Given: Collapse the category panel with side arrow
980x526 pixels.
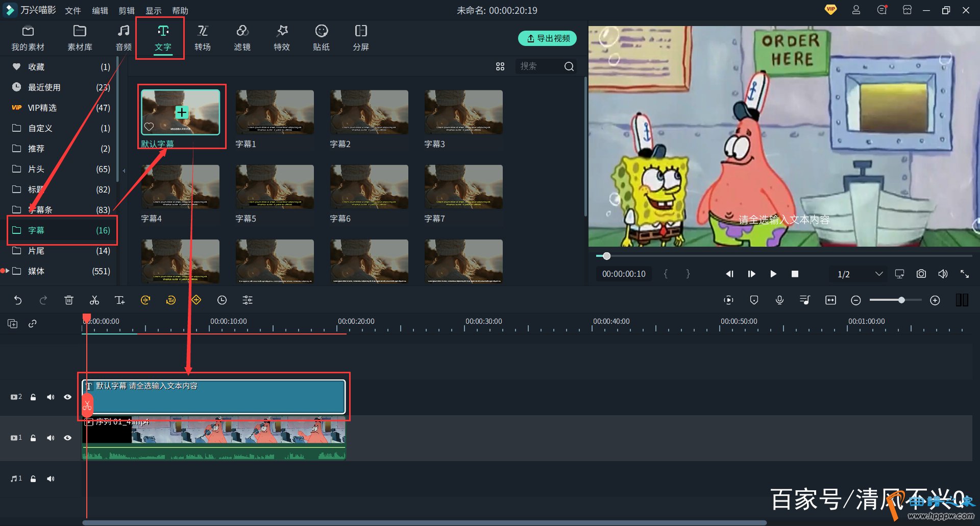Looking at the screenshot, I should (x=124, y=171).
